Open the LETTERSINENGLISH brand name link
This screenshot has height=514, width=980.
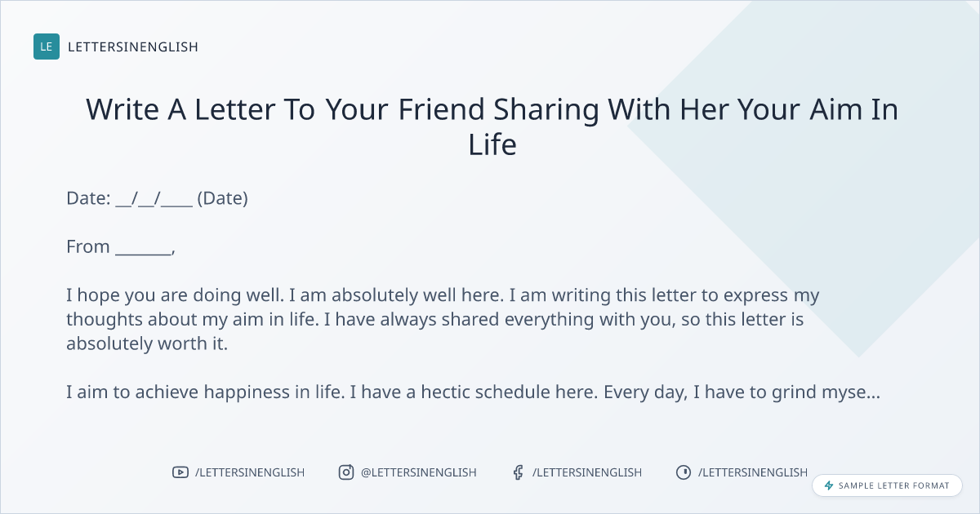[x=132, y=47]
